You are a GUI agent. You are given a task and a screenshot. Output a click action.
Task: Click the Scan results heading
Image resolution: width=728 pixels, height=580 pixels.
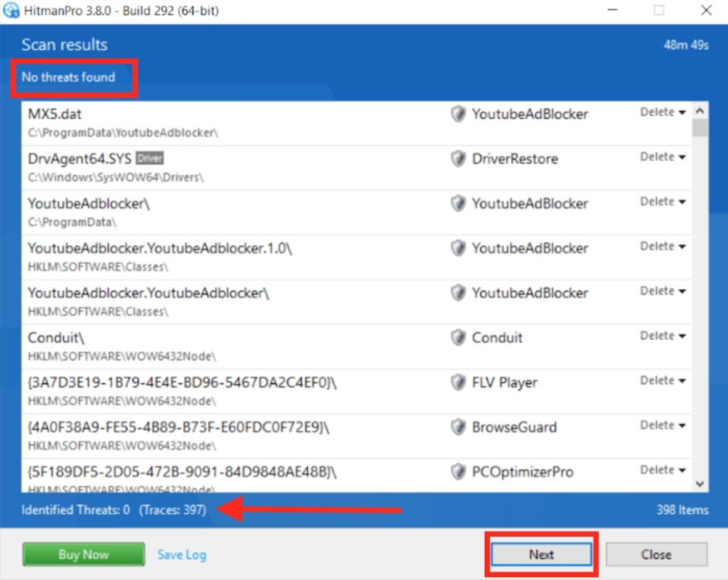(x=65, y=45)
